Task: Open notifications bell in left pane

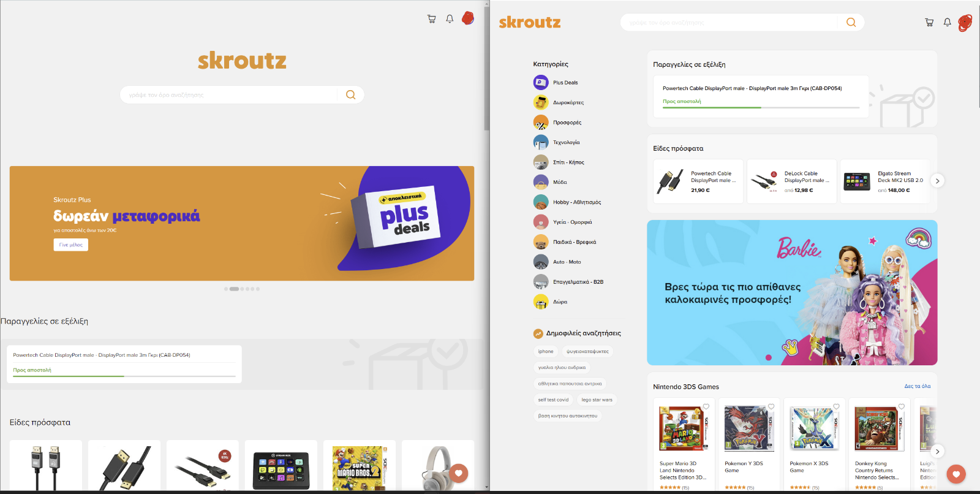Action: pyautogui.click(x=450, y=19)
